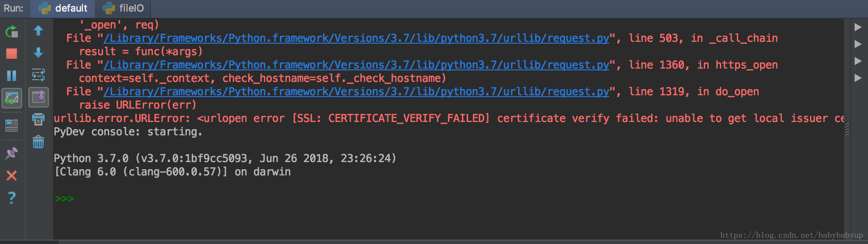Screen dimensions: 868x244
Task: Click the 'context=self._context' code line
Action: [263, 78]
